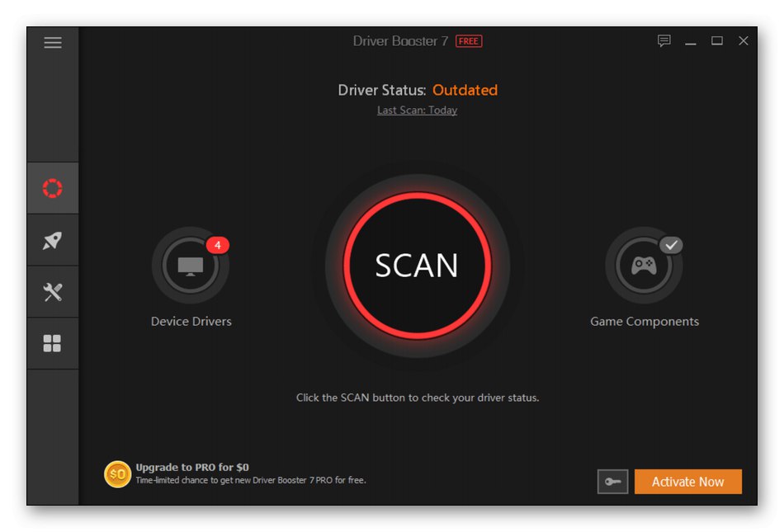
Task: Click the 'Click the SCAN button' hint text
Action: pyautogui.click(x=418, y=398)
